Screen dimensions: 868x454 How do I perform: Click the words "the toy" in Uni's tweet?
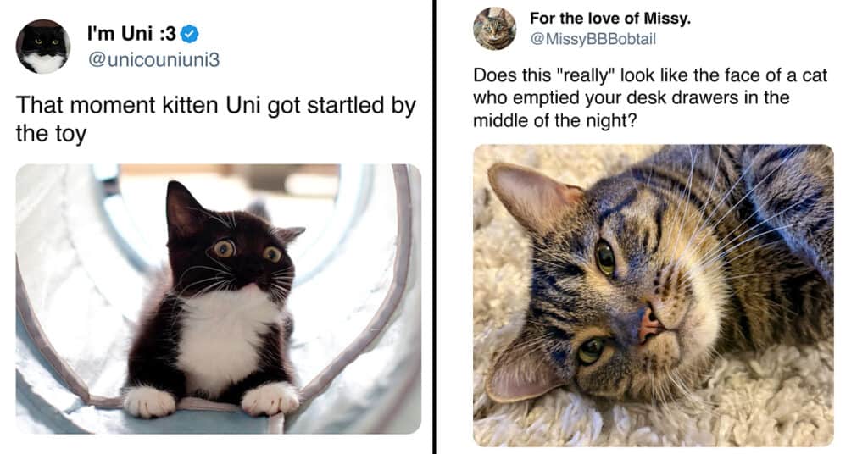point(51,134)
